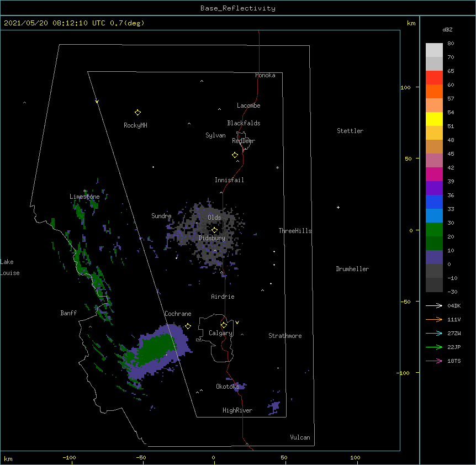Click the Base_Reflectivity title text

(x=238, y=8)
